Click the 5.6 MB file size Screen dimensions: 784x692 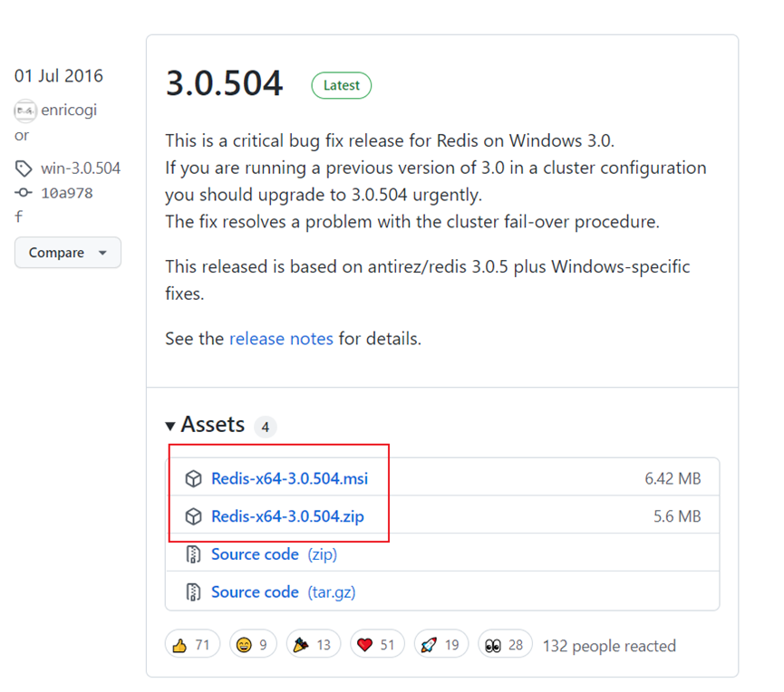(677, 516)
